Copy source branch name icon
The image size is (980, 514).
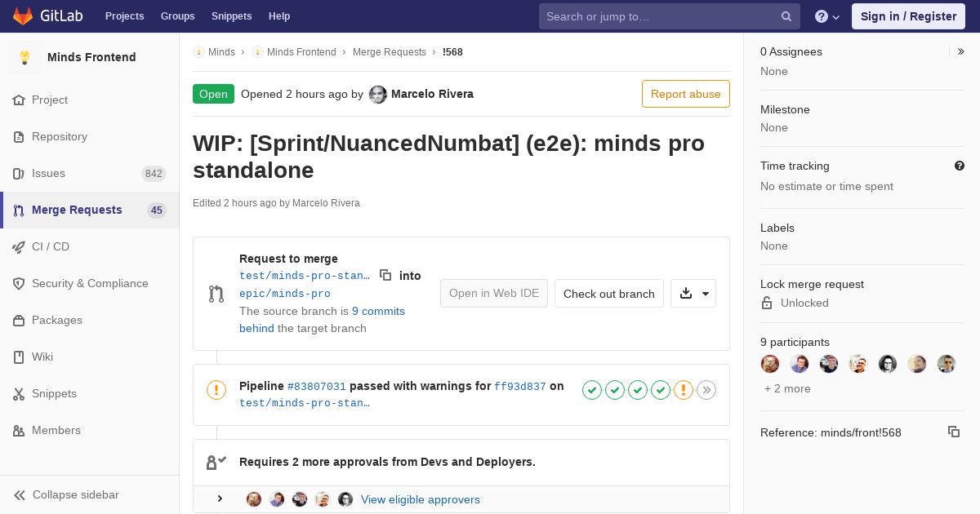pos(385,276)
